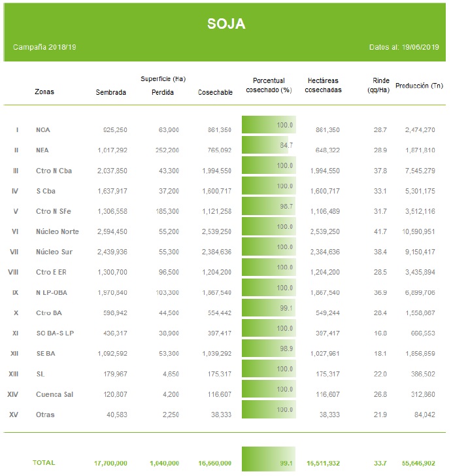Click the Ctro N SFe 98.7 progress bar

268,207
